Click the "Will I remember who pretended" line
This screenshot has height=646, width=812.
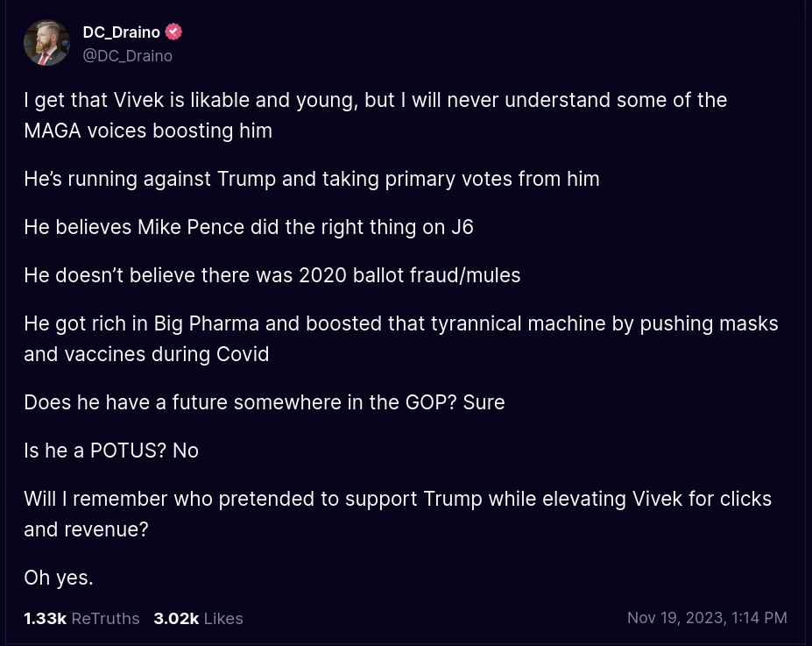click(x=397, y=499)
